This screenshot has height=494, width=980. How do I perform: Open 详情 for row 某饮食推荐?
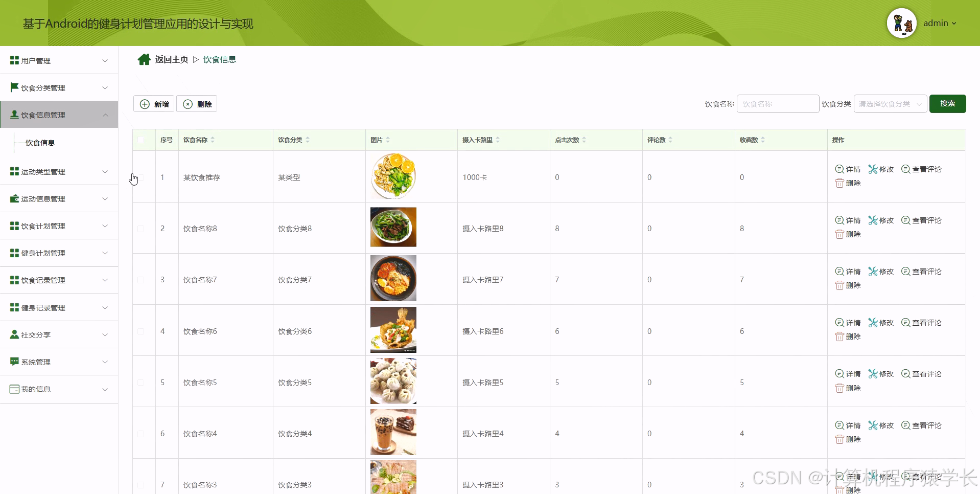pyautogui.click(x=848, y=169)
